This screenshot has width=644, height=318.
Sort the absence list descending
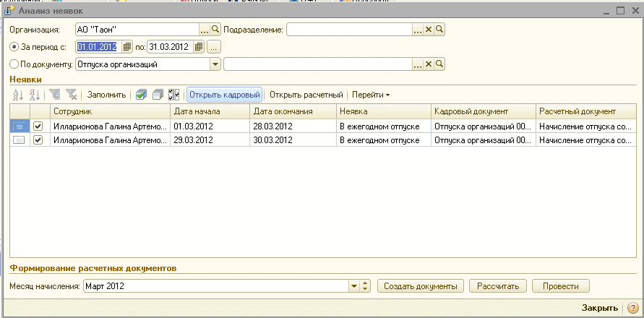click(x=33, y=95)
